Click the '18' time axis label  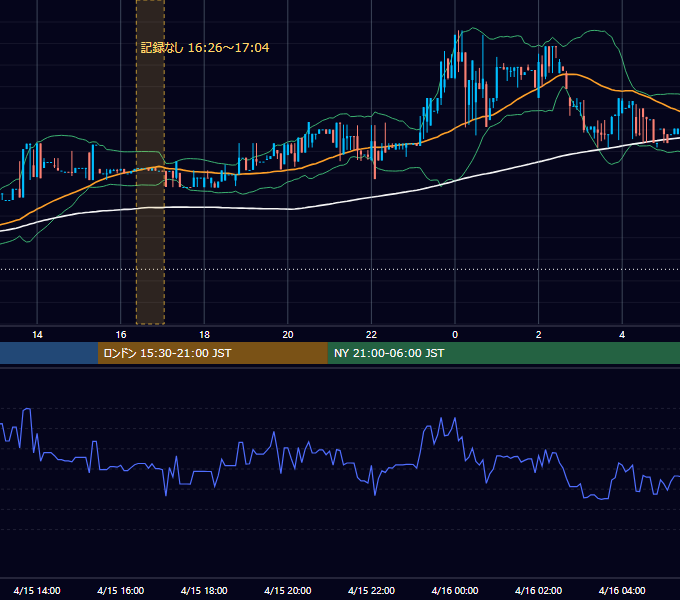click(204, 335)
